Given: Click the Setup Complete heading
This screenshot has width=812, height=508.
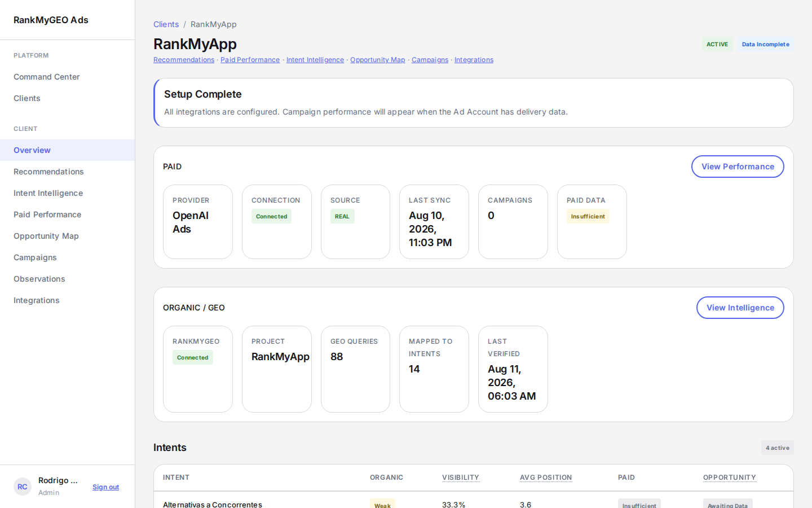Looking at the screenshot, I should click(x=203, y=94).
